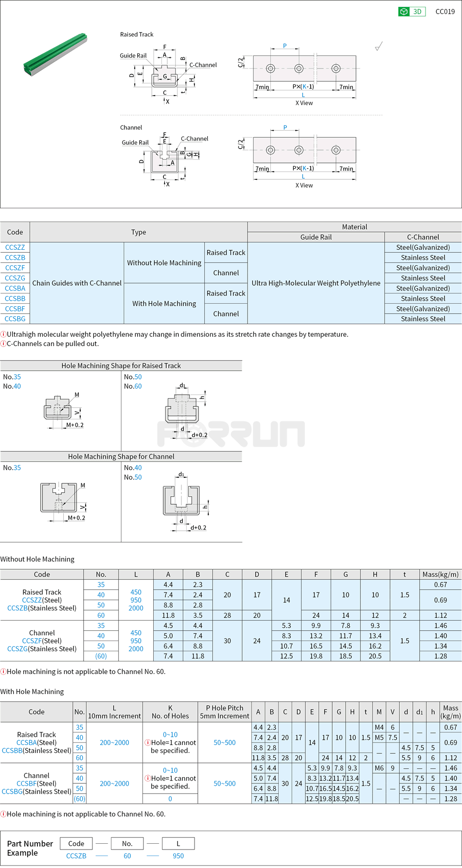
Task: Open the CCSZB code link in Type table
Action: point(15,258)
